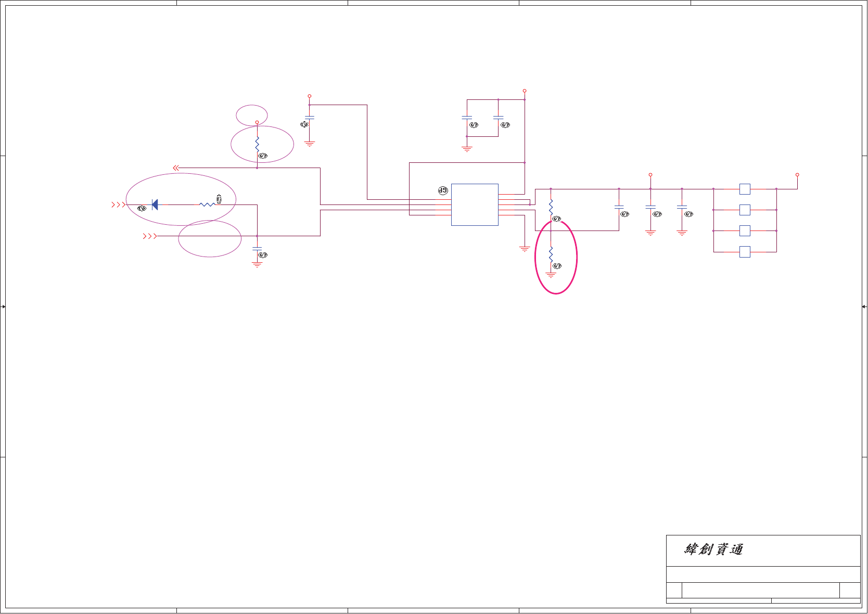Select the blue diode symbol

[155, 205]
